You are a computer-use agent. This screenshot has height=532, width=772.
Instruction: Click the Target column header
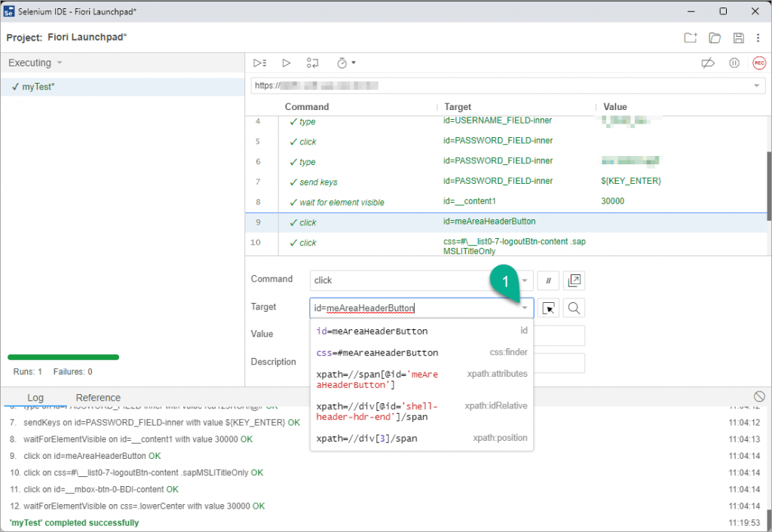click(458, 107)
